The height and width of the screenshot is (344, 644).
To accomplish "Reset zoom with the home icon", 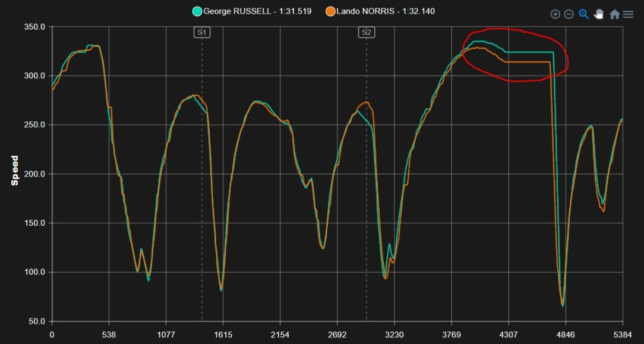I will tap(614, 14).
